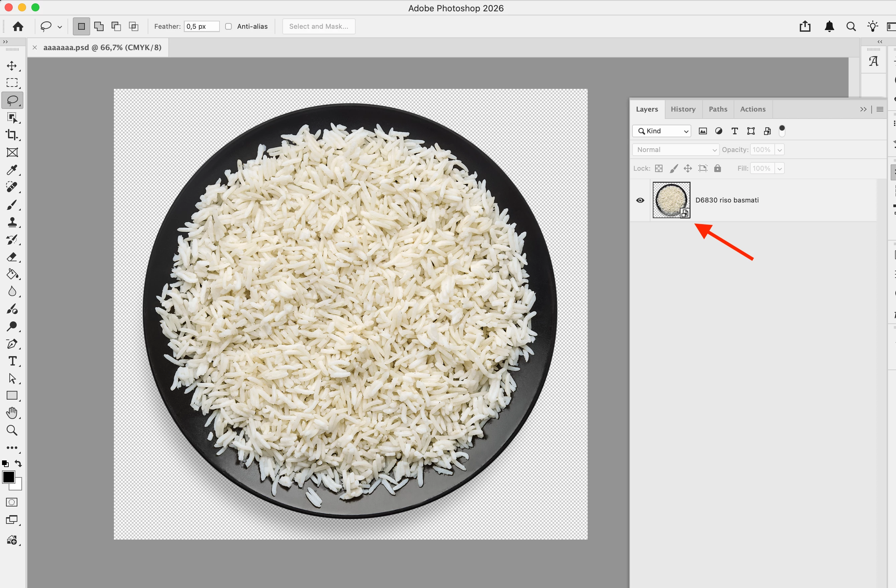Switch to the History tab
Viewport: 896px width, 588px height.
pyautogui.click(x=683, y=109)
